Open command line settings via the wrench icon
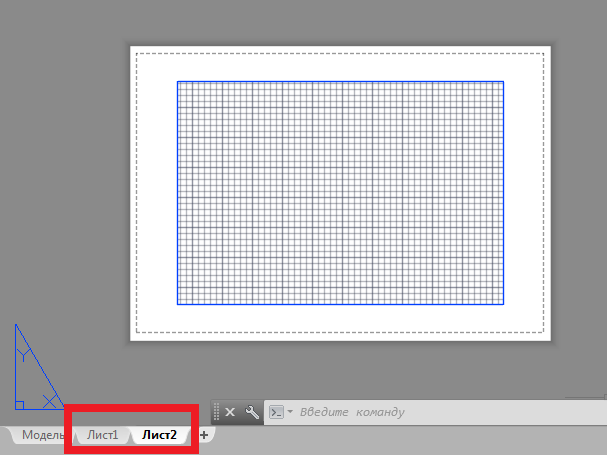 252,412
